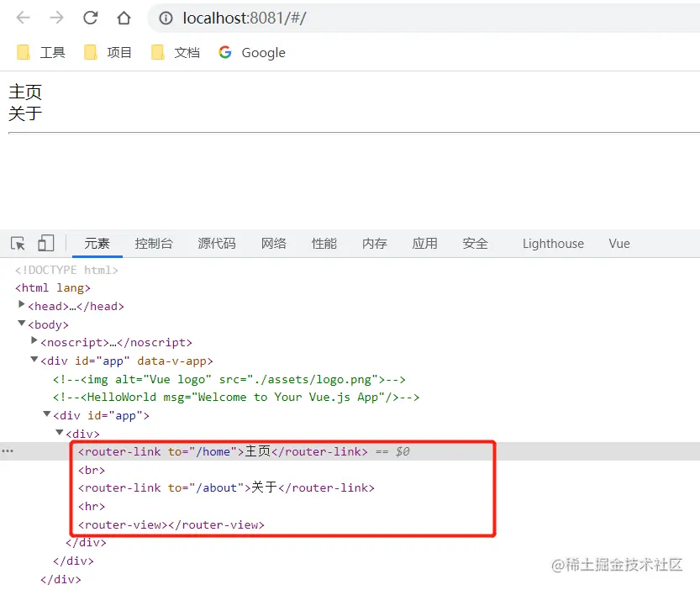Reload the page with the refresh icon

(x=91, y=18)
